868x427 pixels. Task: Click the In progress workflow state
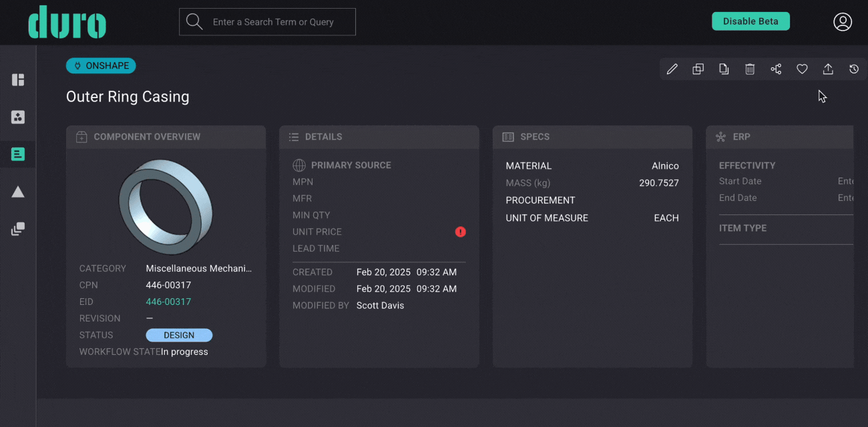(x=184, y=352)
